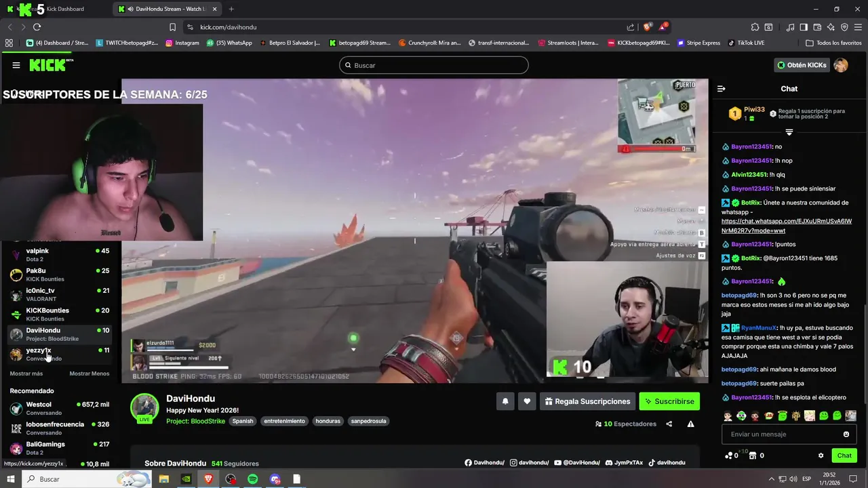Viewport: 868px width, 488px height.
Task: Click the notification bell for DaviHondu
Action: pos(505,401)
